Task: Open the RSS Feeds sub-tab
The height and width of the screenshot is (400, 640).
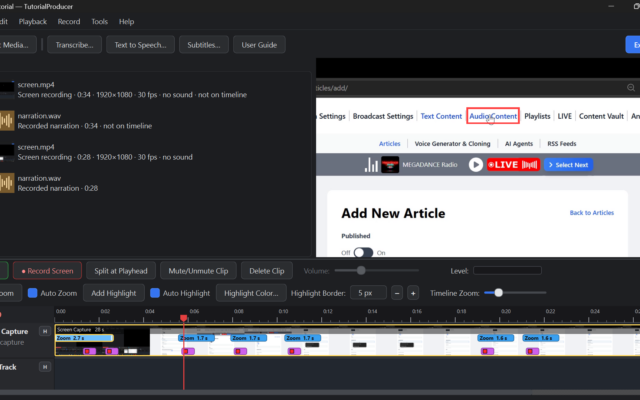Action: coord(562,144)
